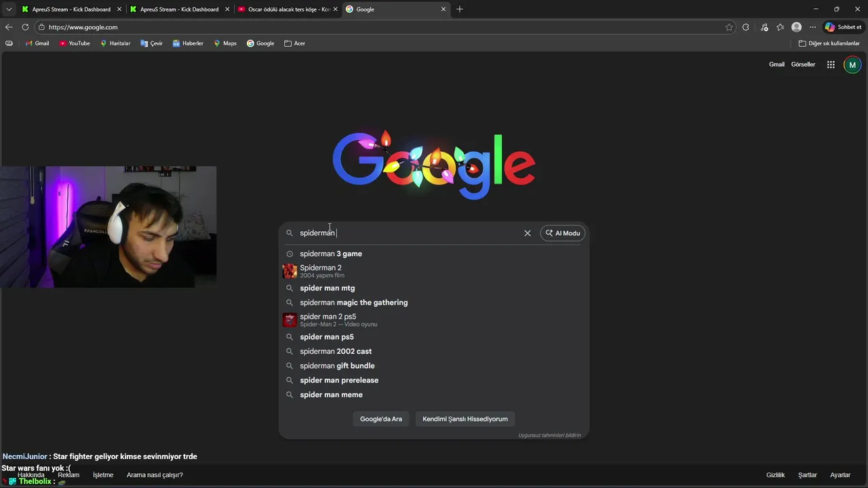The width and height of the screenshot is (868, 488).
Task: Click the magnifier icon inside search box
Action: click(x=290, y=233)
